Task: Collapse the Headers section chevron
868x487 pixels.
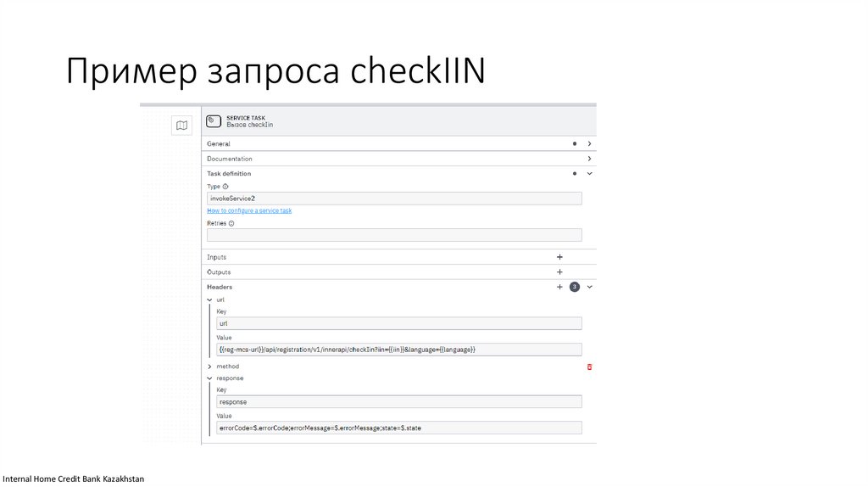Action: 590,287
